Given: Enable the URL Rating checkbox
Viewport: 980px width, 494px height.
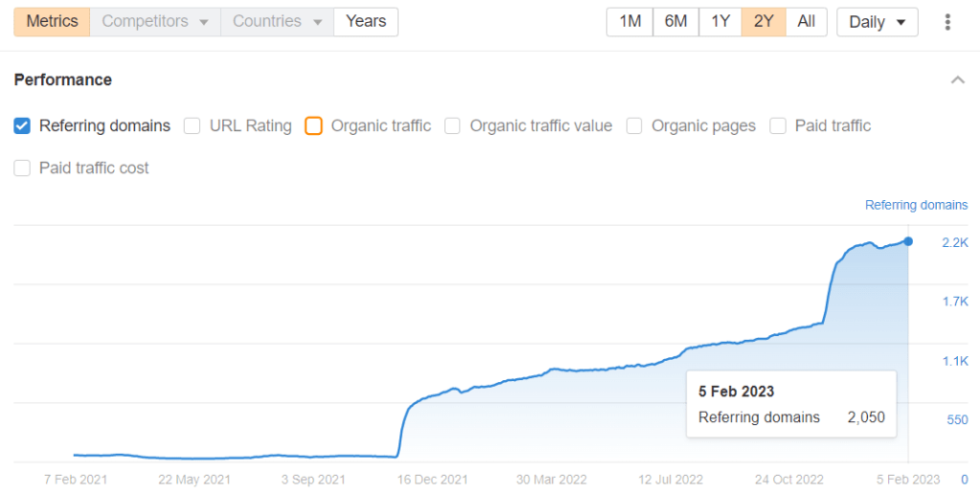Looking at the screenshot, I should tap(193, 125).
